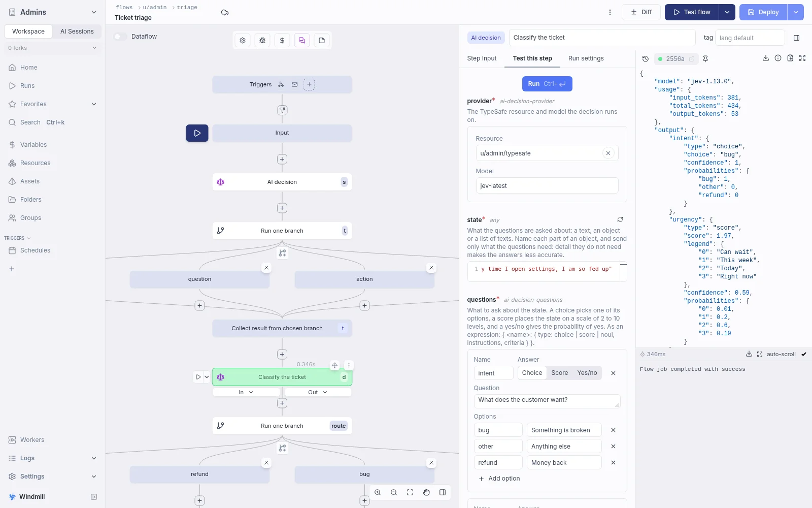The image size is (812, 508).
Task: Expand the result panel to fullscreen
Action: pyautogui.click(x=802, y=58)
